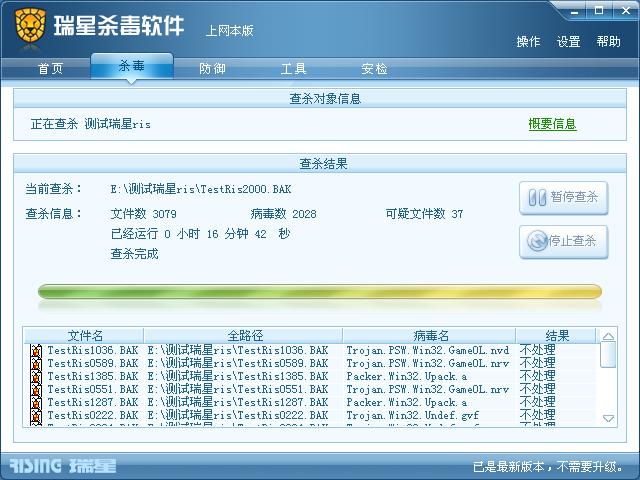The width and height of the screenshot is (640, 480).
Task: Click virus icon beside TestRis0222.BAK
Action: tap(36, 416)
